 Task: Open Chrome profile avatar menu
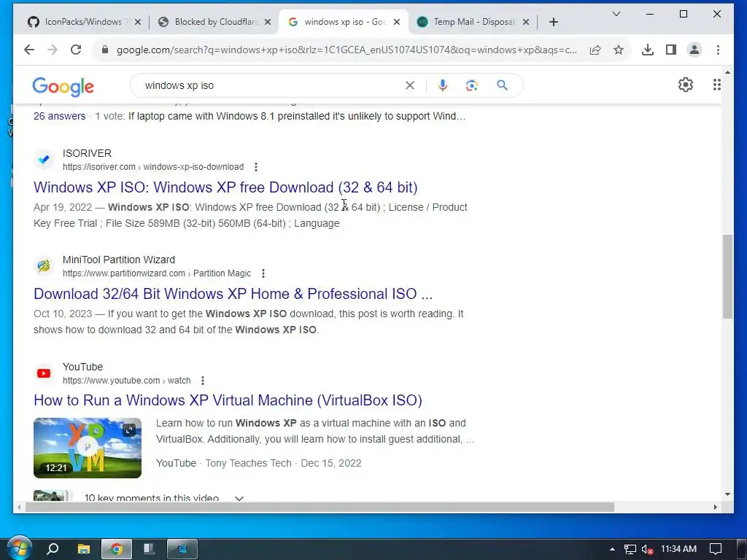(x=694, y=50)
